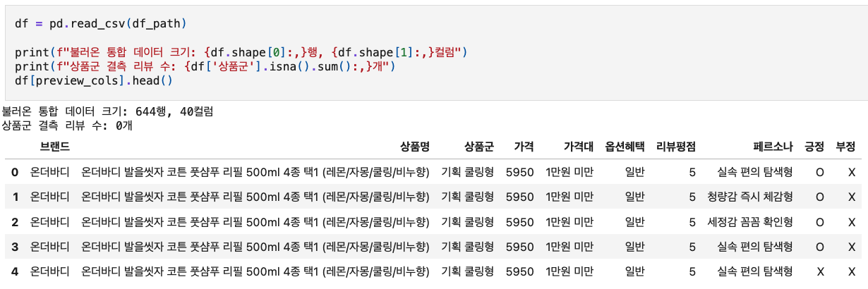Screen dimensions: 868x289
Task: Click the 온더바디 brand cell in row 0
Action: tap(49, 172)
